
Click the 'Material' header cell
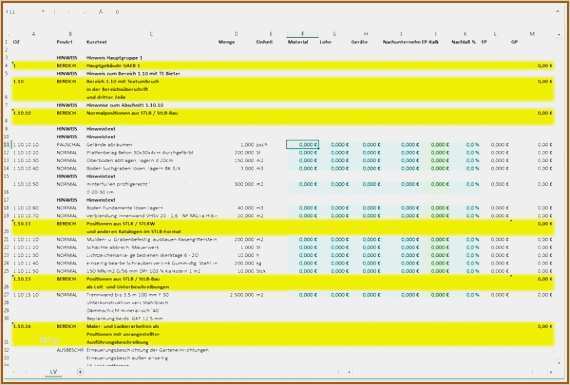tap(298, 42)
